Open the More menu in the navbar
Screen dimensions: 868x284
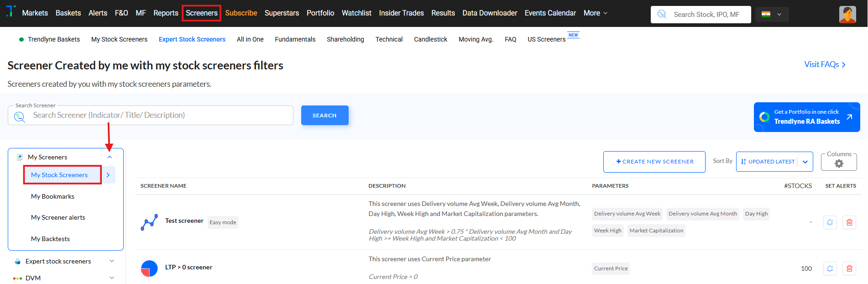(595, 13)
